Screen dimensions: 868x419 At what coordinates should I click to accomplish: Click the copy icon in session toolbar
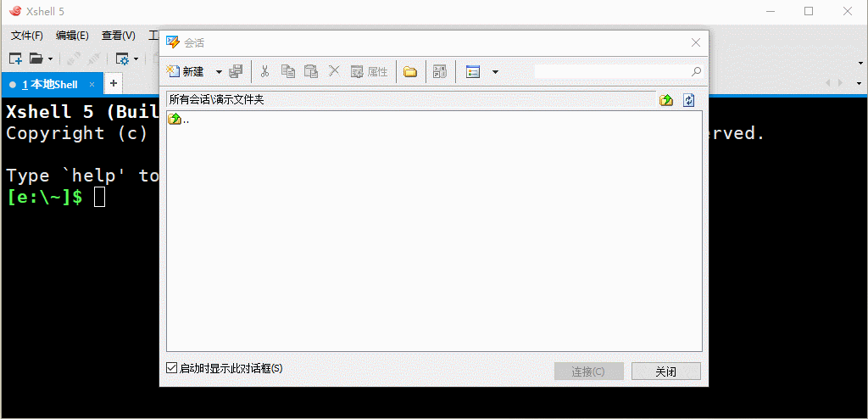coord(288,71)
